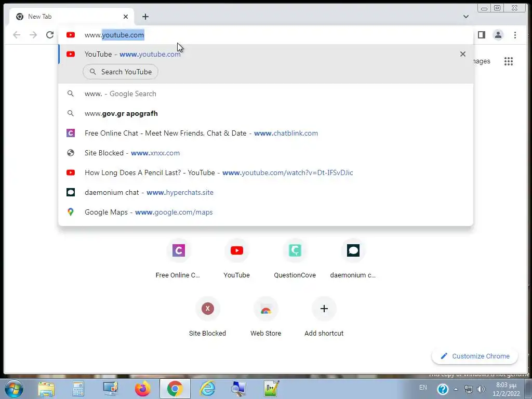Remove the YouTube suggestion with X
Image resolution: width=532 pixels, height=399 pixels.
coord(463,54)
